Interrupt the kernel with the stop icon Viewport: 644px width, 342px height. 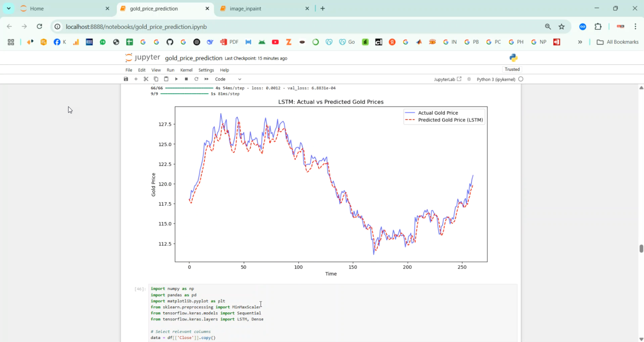click(x=186, y=79)
